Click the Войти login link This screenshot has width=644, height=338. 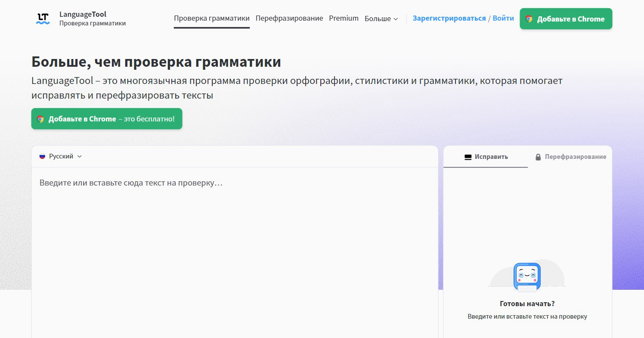503,18
